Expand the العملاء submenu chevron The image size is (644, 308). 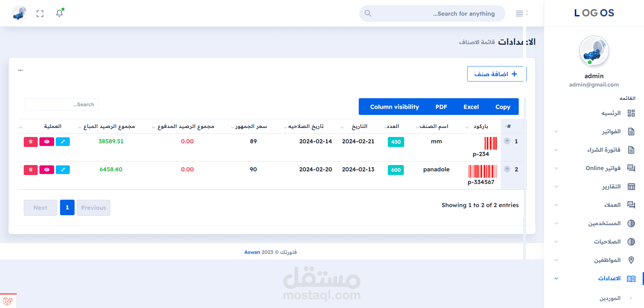[556, 205]
